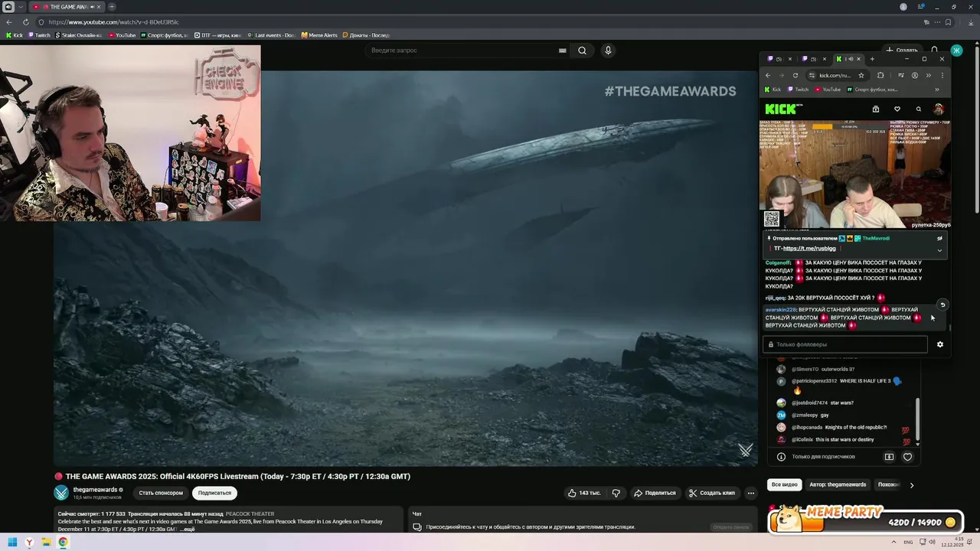
Task: Click Kick chat input Только фолловеры
Action: (x=845, y=344)
